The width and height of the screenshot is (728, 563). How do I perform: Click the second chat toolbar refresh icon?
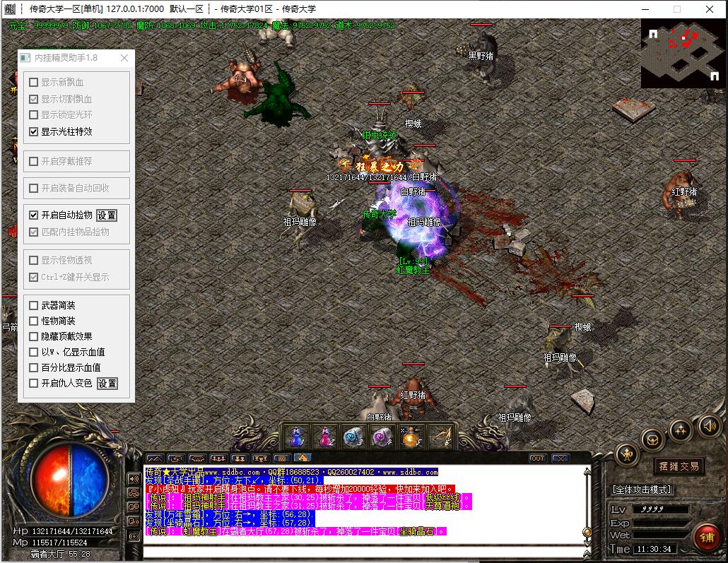coord(177,458)
